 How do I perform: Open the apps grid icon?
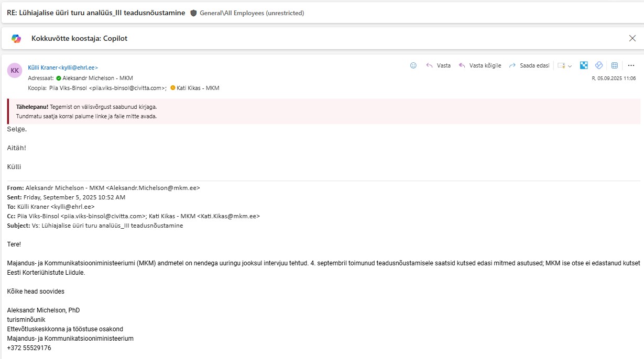[615, 65]
